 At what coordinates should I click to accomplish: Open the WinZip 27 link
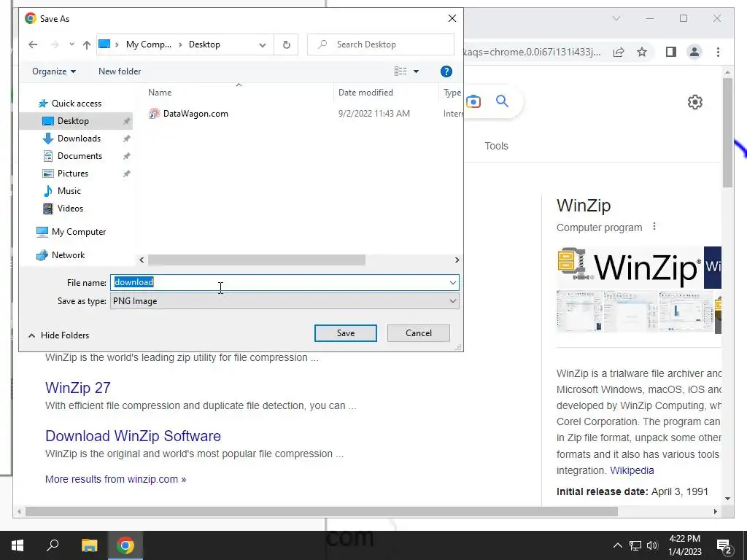tap(78, 388)
